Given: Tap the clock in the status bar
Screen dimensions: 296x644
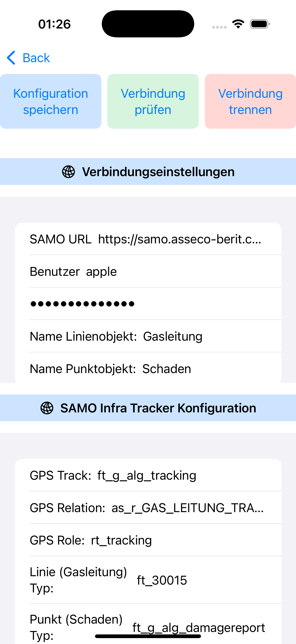Looking at the screenshot, I should pyautogui.click(x=54, y=24).
